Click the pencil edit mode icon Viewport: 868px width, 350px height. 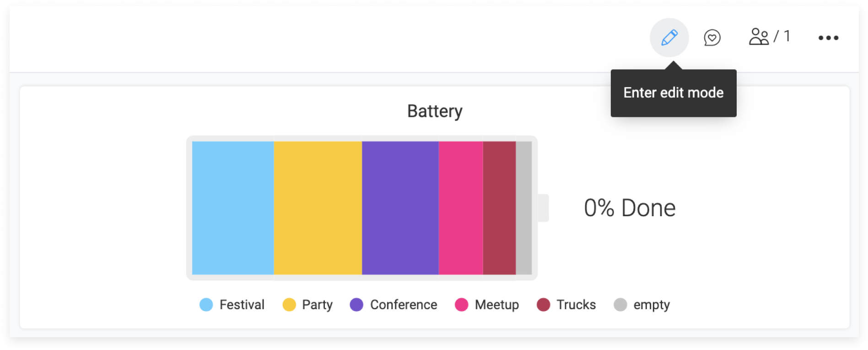pyautogui.click(x=669, y=38)
